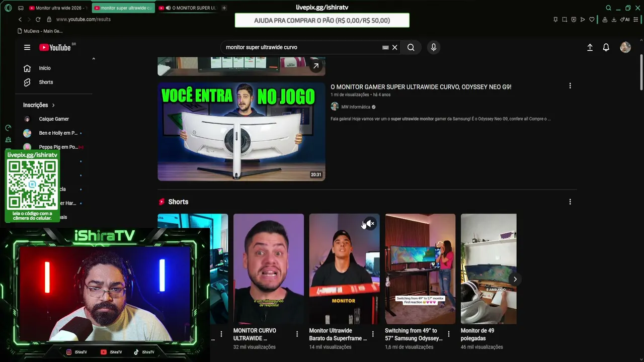Open options for Switching from 49" short
Image resolution: width=644 pixels, height=362 pixels.
pos(449,334)
